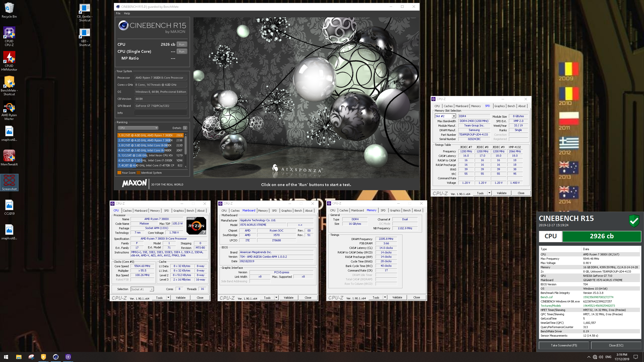Switch to SPD tab in Mainboard CPU-Z window
644x362 pixels.
point(274,211)
